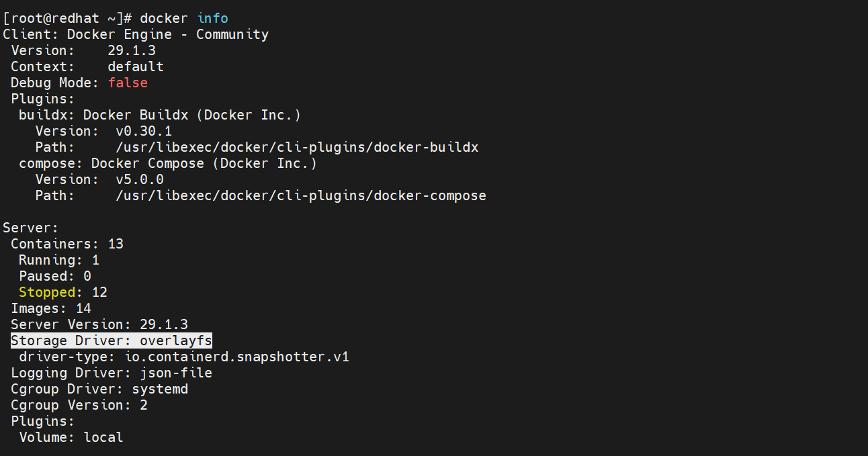The height and width of the screenshot is (456, 868).
Task: Click the 'Images: 14' line
Action: pyautogui.click(x=50, y=308)
